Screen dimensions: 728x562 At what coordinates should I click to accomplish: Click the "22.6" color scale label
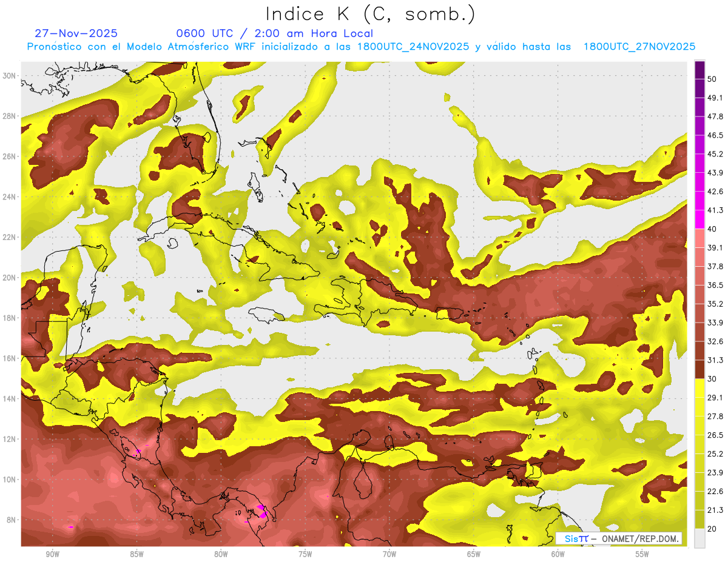pos(715,492)
